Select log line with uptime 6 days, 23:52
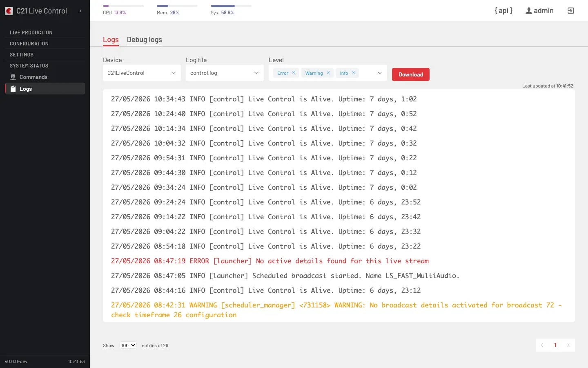The width and height of the screenshot is (588, 368). (266, 202)
